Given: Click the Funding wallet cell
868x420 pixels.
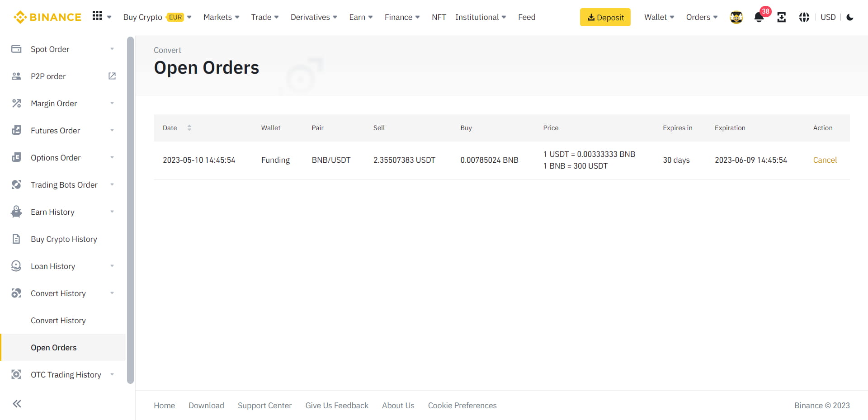Looking at the screenshot, I should coord(275,160).
